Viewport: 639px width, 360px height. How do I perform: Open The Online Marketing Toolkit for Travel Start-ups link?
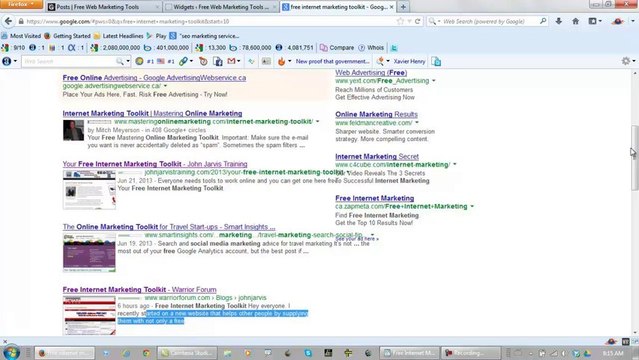(169, 227)
